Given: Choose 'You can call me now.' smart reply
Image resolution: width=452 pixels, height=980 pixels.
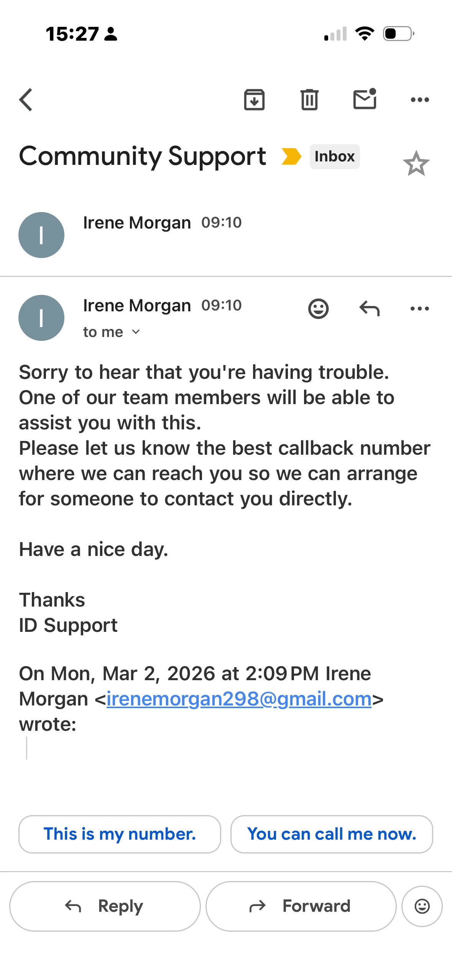Looking at the screenshot, I should coord(332,834).
